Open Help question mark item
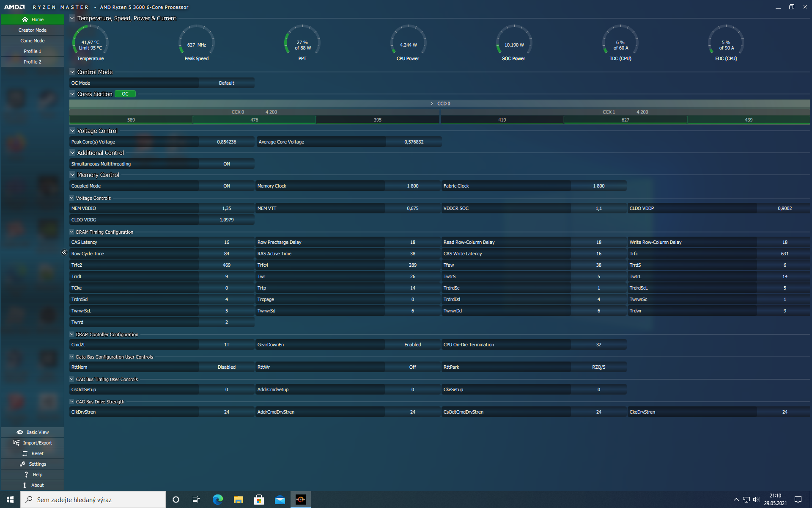This screenshot has height=508, width=812. pos(26,475)
